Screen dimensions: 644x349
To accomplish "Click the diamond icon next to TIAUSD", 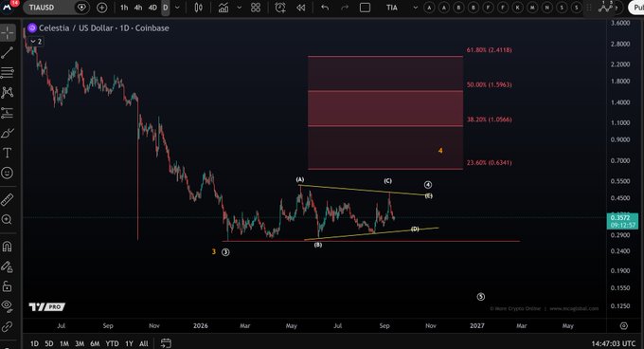I will 81,8.
